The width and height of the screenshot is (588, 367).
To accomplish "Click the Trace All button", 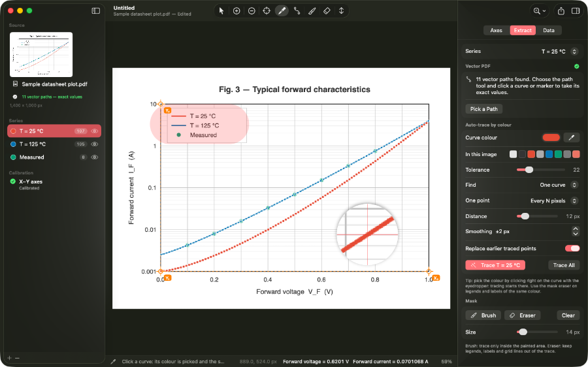I will click(564, 265).
